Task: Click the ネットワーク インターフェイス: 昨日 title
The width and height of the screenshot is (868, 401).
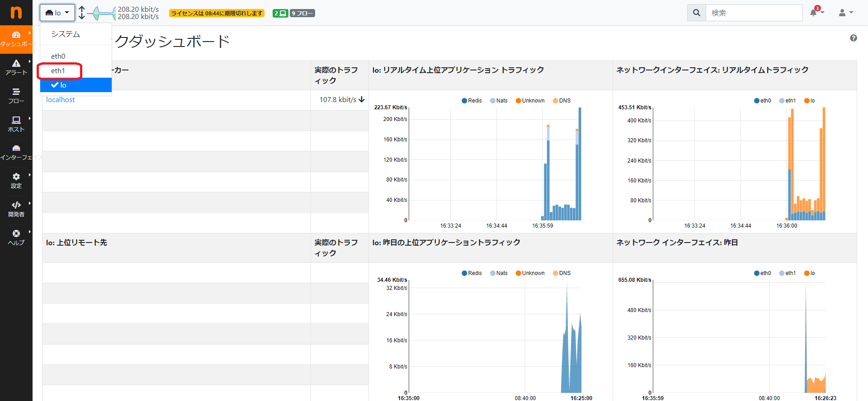Action: (x=677, y=242)
